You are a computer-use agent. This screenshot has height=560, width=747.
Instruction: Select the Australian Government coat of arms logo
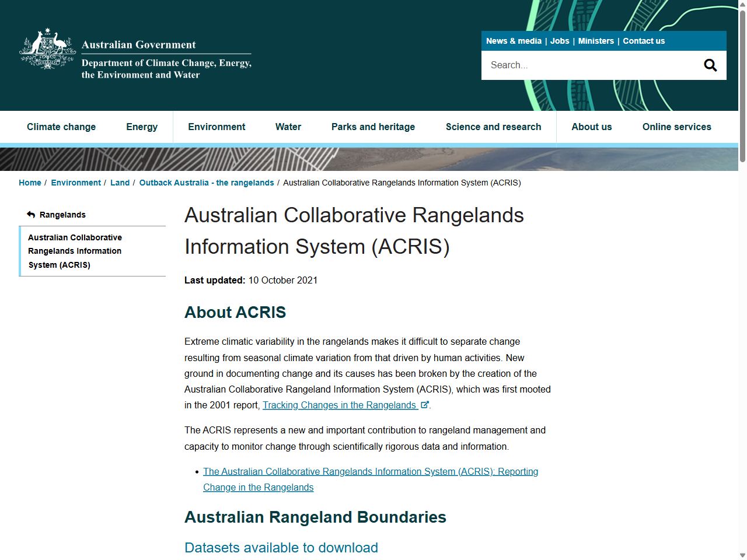(x=46, y=50)
